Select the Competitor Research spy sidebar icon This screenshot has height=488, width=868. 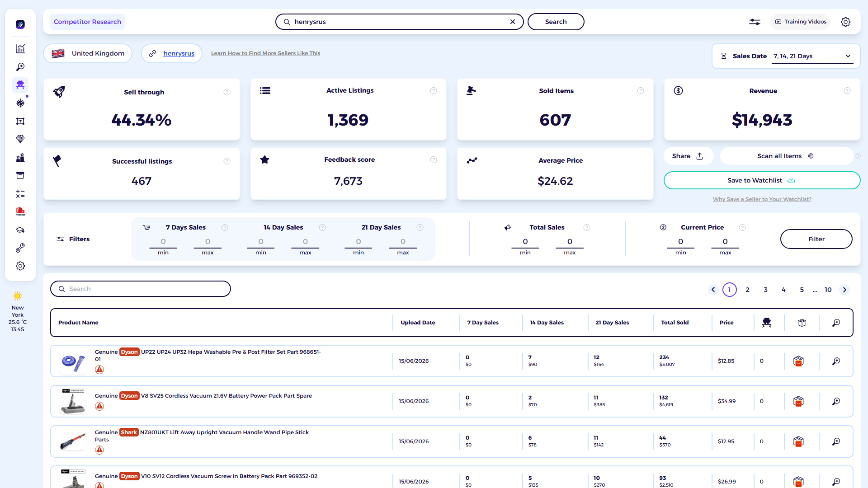(20, 85)
